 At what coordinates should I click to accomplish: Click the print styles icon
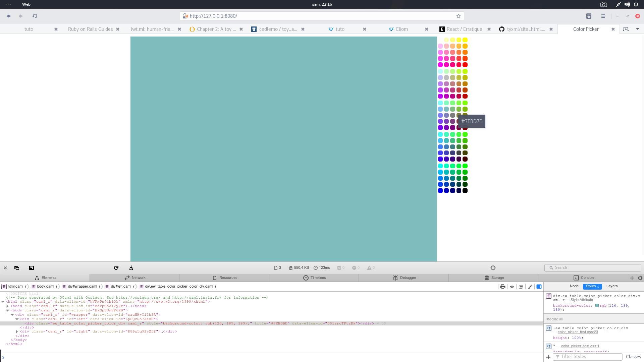pyautogui.click(x=502, y=287)
